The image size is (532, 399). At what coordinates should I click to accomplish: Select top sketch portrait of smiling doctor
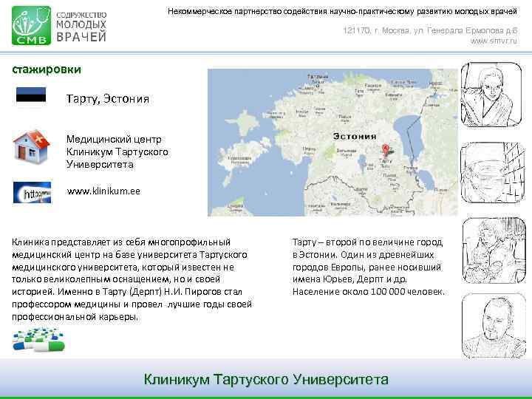(x=491, y=95)
